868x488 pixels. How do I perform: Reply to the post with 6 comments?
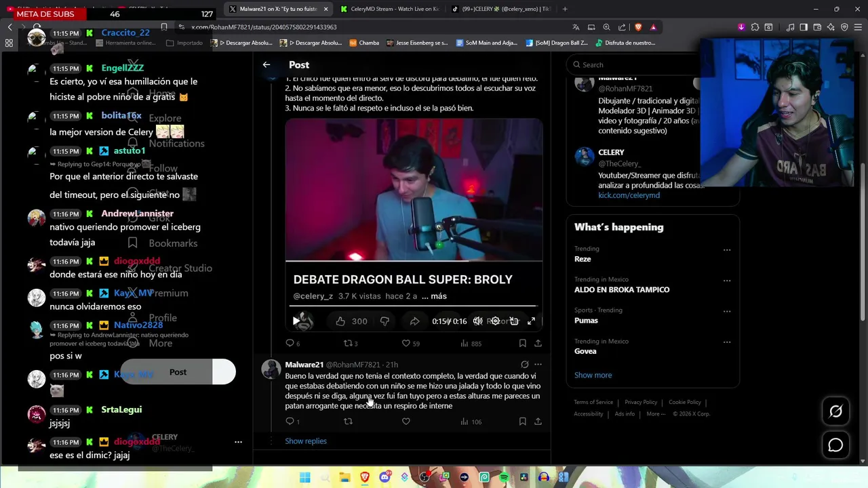tap(292, 344)
